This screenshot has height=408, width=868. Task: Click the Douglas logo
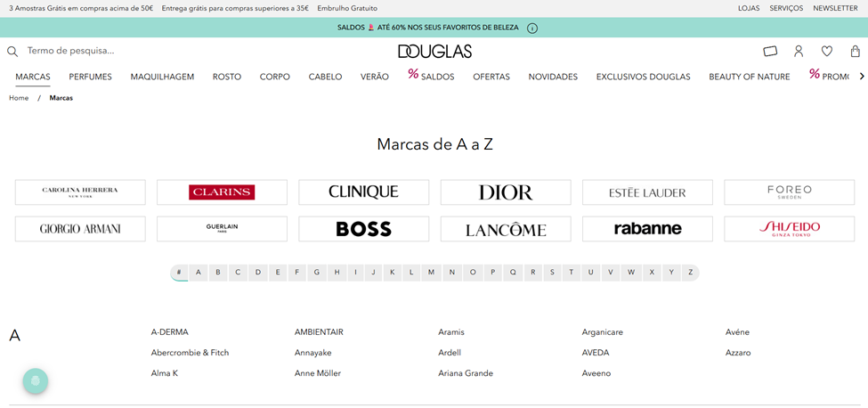pos(434,52)
